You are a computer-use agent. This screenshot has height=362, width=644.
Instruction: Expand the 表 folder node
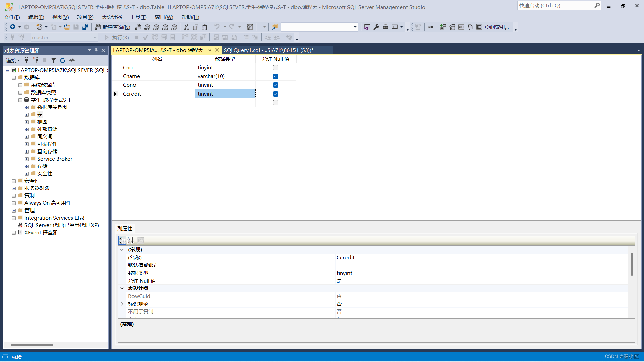26,115
